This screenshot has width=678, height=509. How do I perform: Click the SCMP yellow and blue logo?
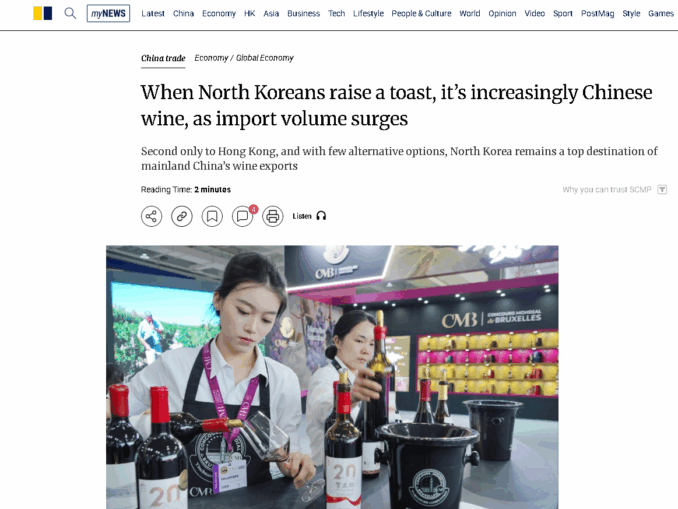(x=43, y=13)
